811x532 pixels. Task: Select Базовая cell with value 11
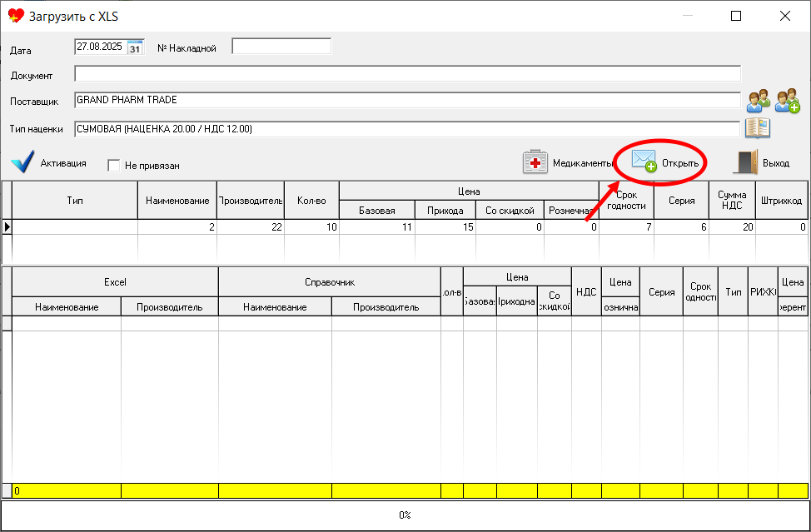click(x=377, y=227)
